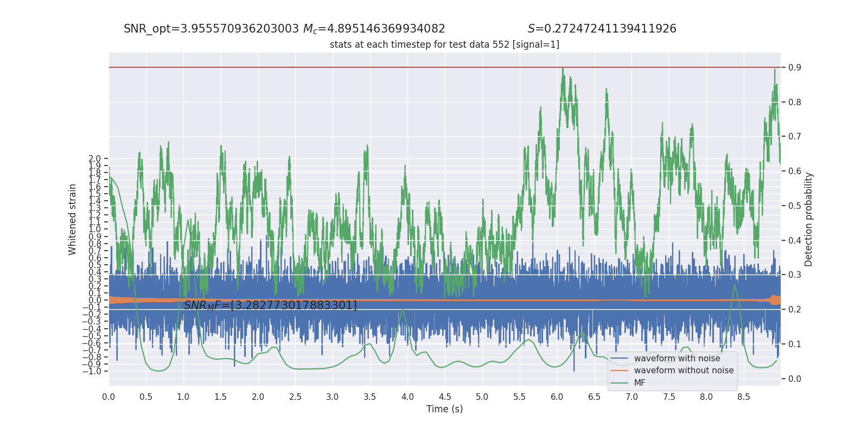Click the green line swatch in legend
The height and width of the screenshot is (434, 868).
click(x=619, y=383)
